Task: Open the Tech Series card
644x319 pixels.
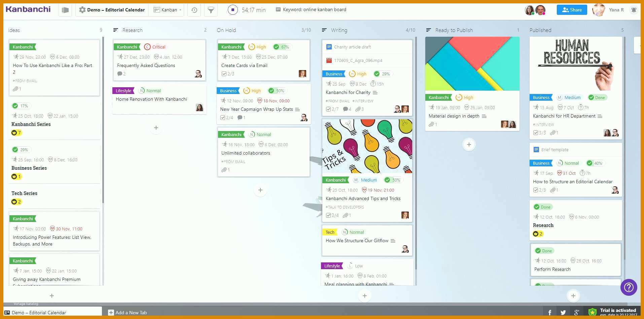Action: click(54, 197)
